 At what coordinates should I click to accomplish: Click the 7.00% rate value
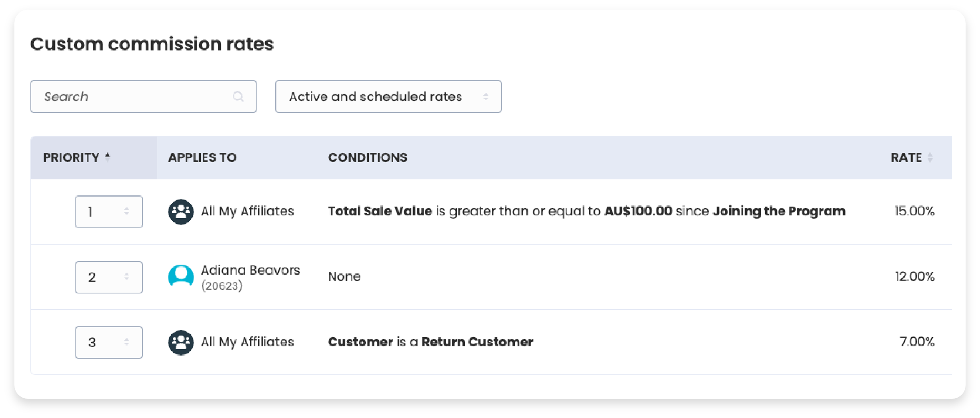(917, 342)
